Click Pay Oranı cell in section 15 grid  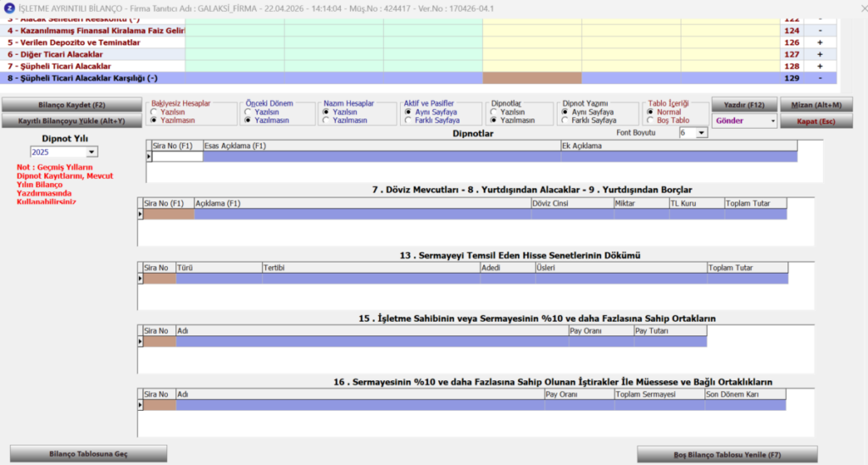pyautogui.click(x=601, y=341)
